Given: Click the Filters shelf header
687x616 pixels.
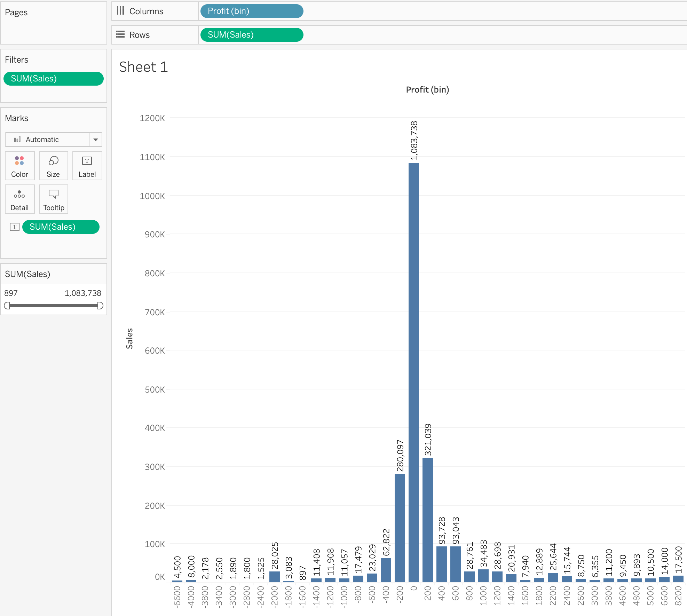Looking at the screenshot, I should tap(17, 60).
